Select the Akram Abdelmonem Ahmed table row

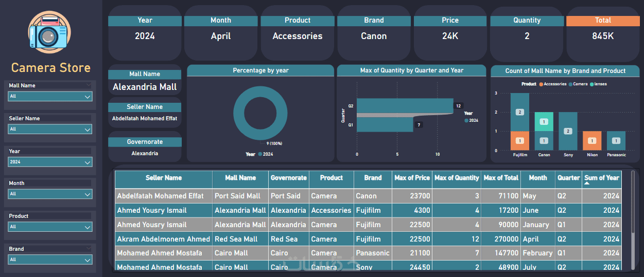point(368,239)
